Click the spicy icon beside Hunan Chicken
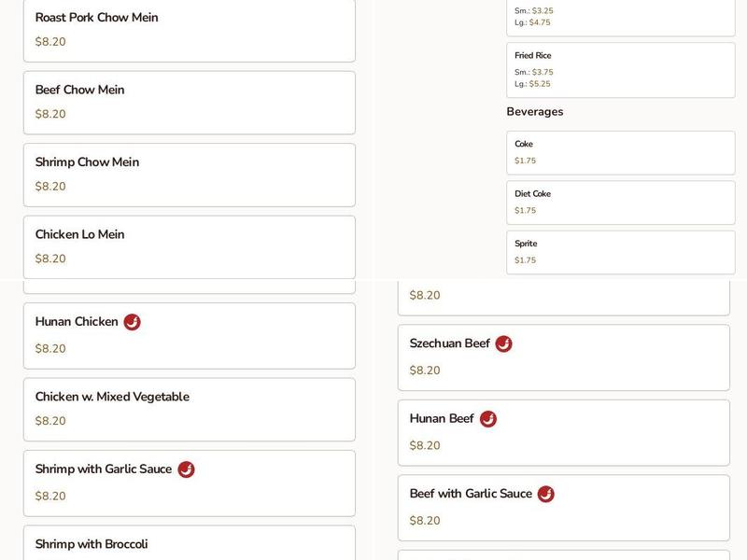Screen dimensions: 747x560 [132, 322]
